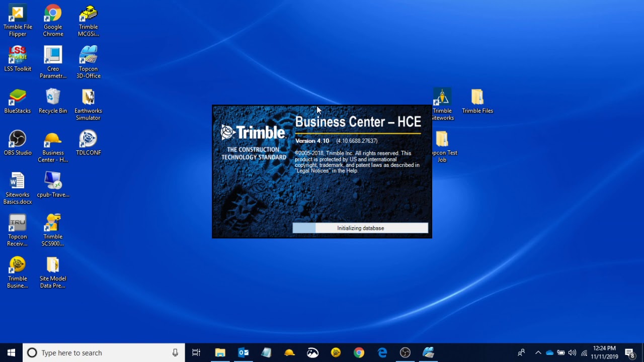The image size is (644, 362).
Task: Open Task View from the taskbar
Action: [196, 352]
